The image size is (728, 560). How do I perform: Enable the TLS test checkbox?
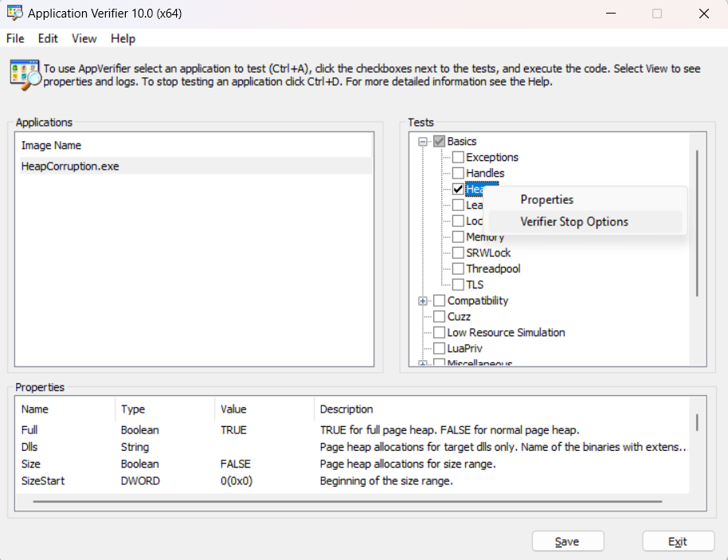[x=458, y=284]
